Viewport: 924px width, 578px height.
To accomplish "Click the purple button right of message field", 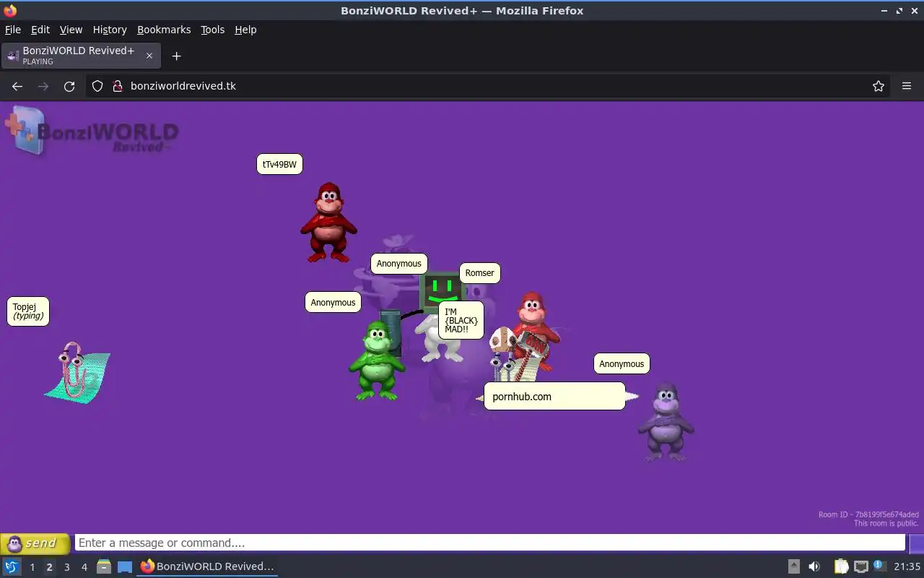I will pyautogui.click(x=916, y=543).
